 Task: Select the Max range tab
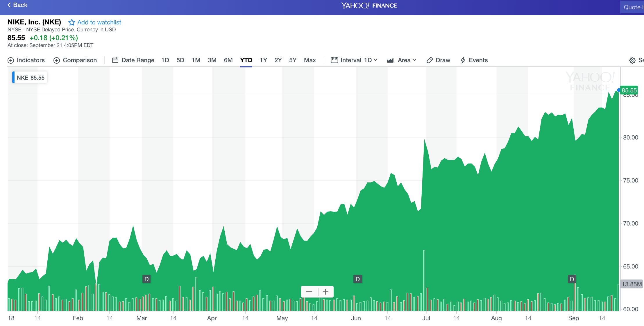[x=310, y=60]
